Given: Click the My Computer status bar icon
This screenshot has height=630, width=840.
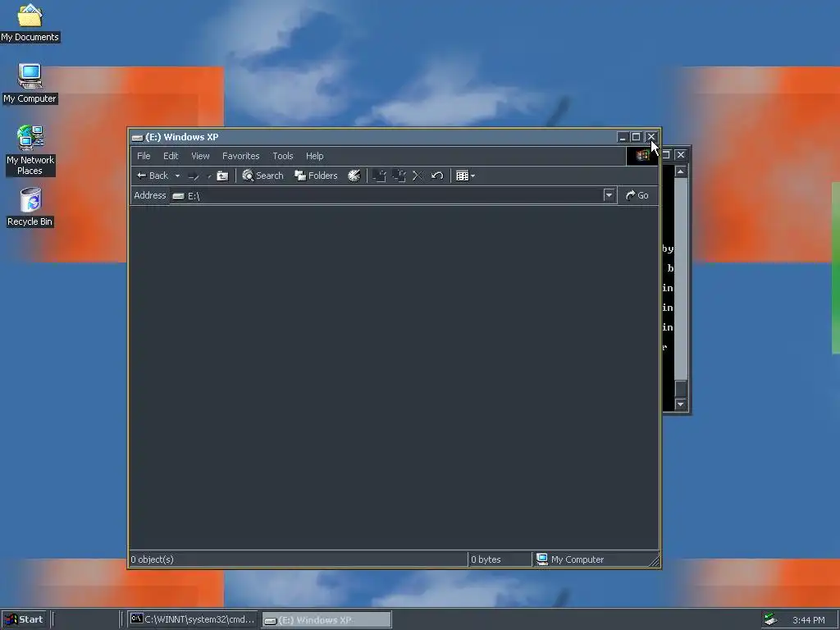Looking at the screenshot, I should 542,559.
